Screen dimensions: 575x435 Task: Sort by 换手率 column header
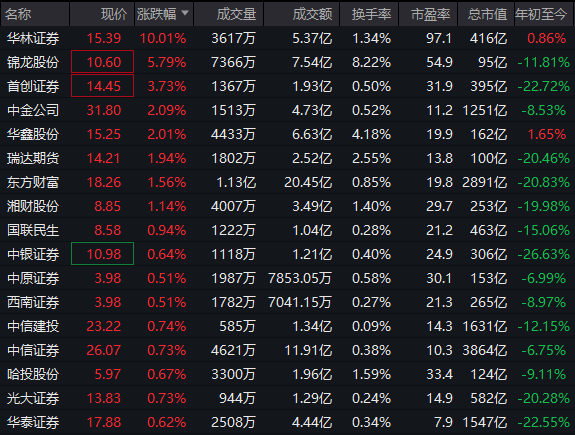(x=369, y=14)
